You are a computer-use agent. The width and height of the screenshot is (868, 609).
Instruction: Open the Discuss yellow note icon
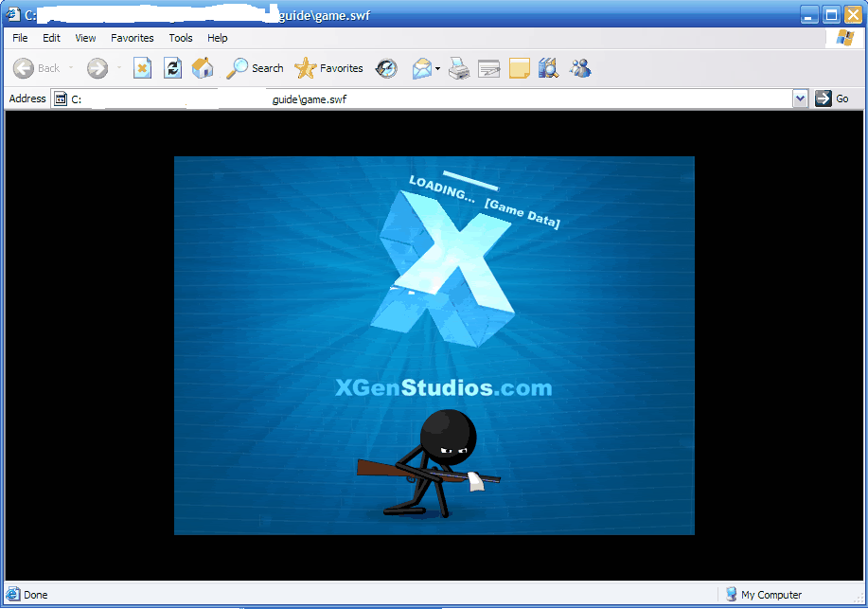[x=519, y=68]
